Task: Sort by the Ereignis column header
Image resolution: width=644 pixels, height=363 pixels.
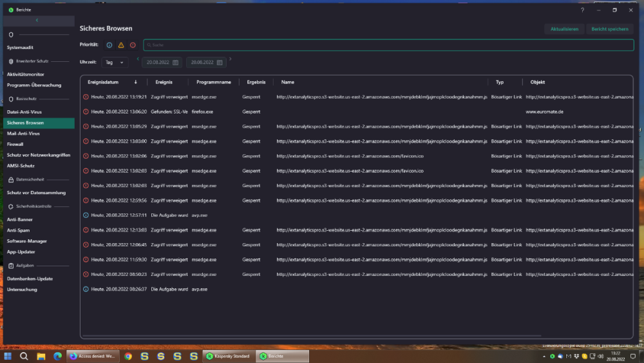Action: coord(164,83)
